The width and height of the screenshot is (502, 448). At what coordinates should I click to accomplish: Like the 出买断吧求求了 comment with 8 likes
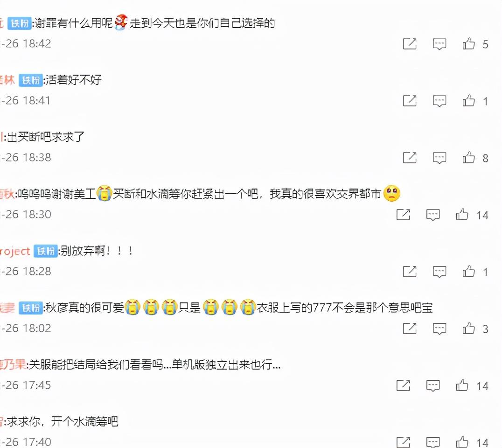[x=468, y=157]
